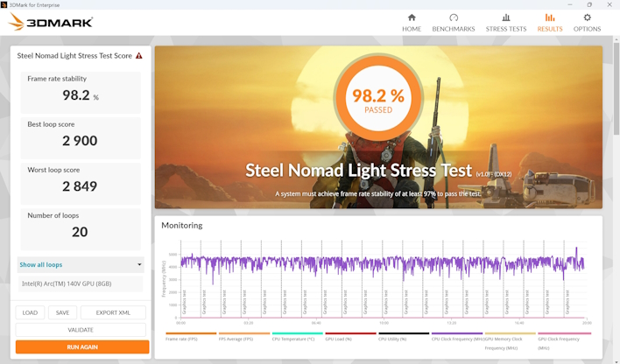Click the VALIDATE button
Viewport: 620px width, 364px height.
81,330
